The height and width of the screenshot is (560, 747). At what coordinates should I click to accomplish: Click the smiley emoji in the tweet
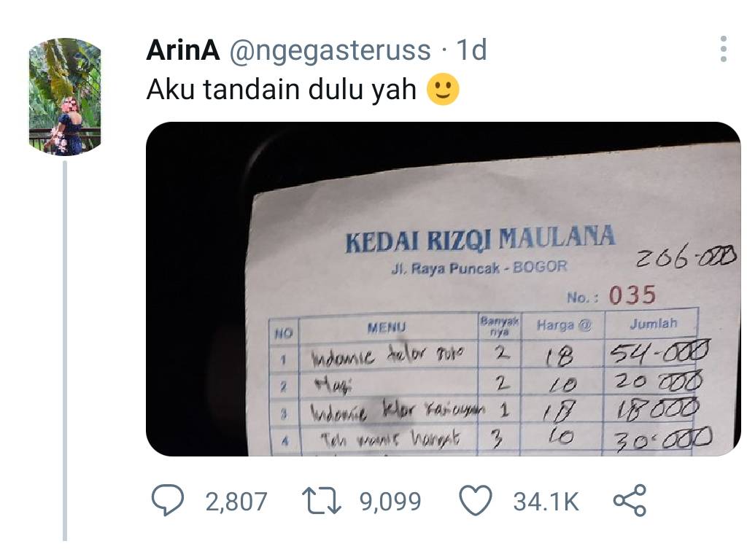click(443, 89)
